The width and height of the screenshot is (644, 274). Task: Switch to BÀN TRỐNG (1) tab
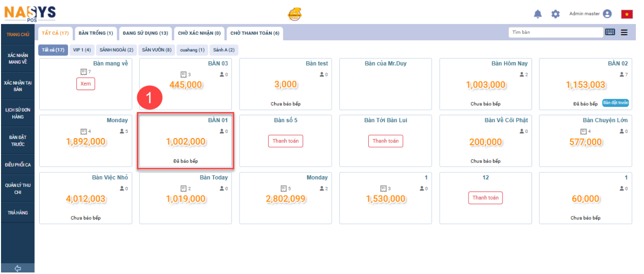coord(96,33)
